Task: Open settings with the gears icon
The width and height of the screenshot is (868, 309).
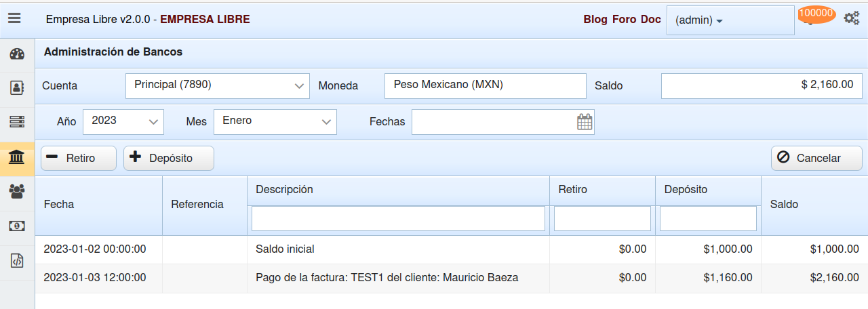Action: pos(851,18)
